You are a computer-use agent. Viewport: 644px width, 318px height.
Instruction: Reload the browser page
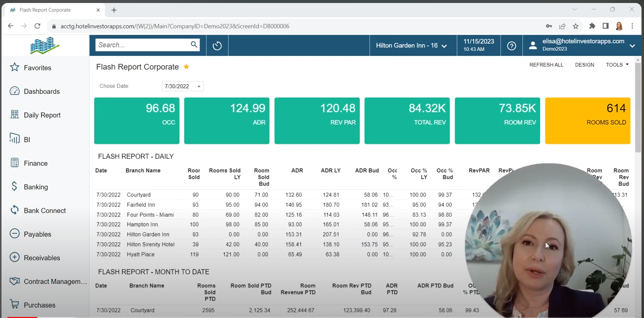37,26
